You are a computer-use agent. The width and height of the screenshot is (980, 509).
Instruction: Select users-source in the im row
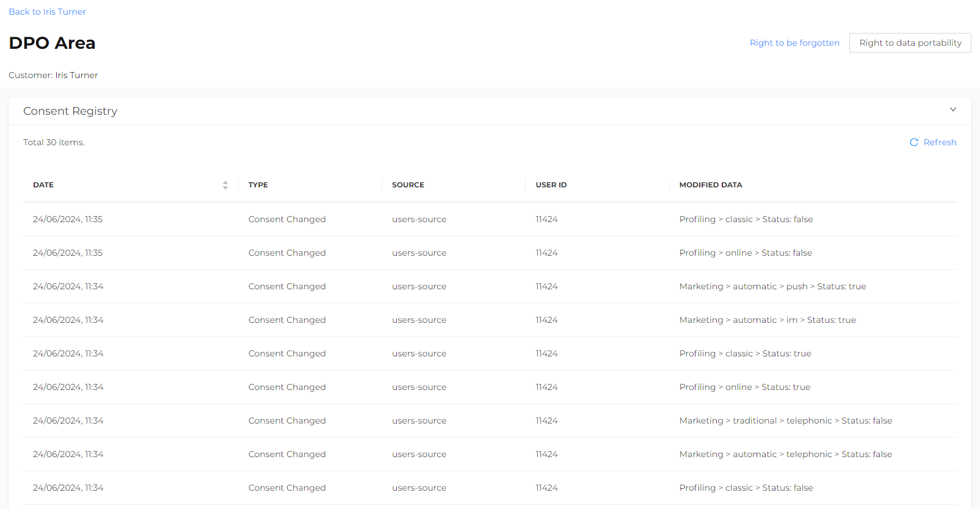(x=419, y=320)
